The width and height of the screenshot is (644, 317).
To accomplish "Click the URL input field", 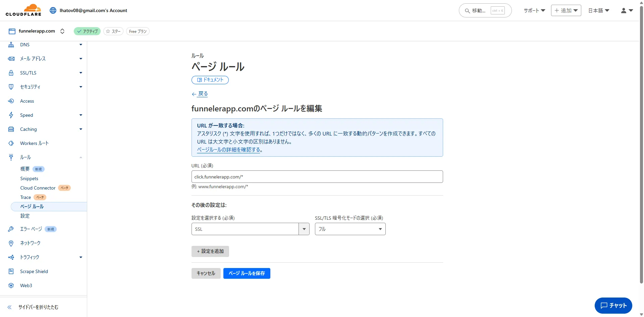I will [x=317, y=177].
